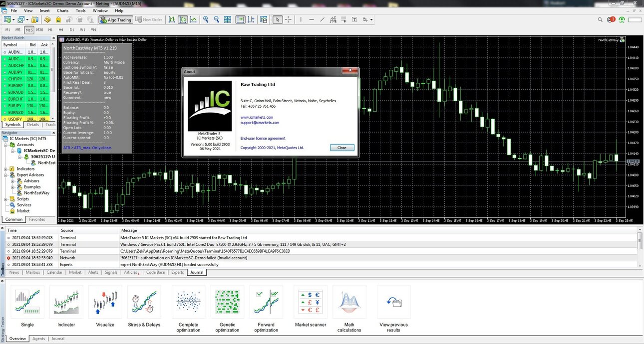This screenshot has height=344, width=644.
Task: Click the zoom in magnifier icon
Action: pyautogui.click(x=206, y=19)
